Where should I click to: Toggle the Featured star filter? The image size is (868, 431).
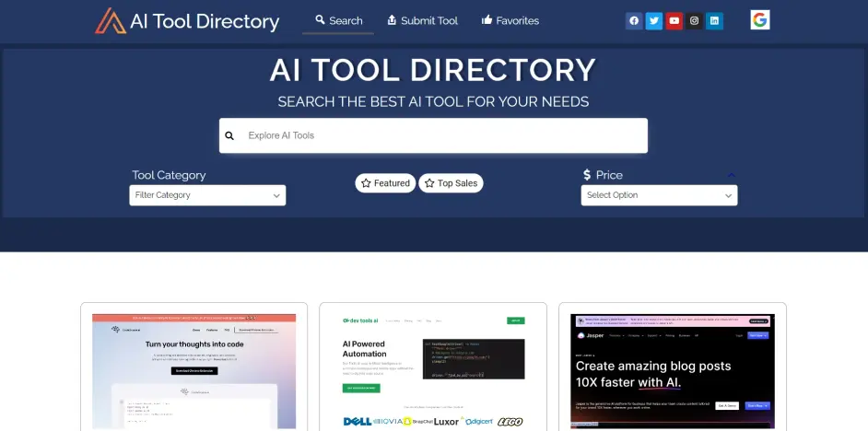[x=385, y=183]
